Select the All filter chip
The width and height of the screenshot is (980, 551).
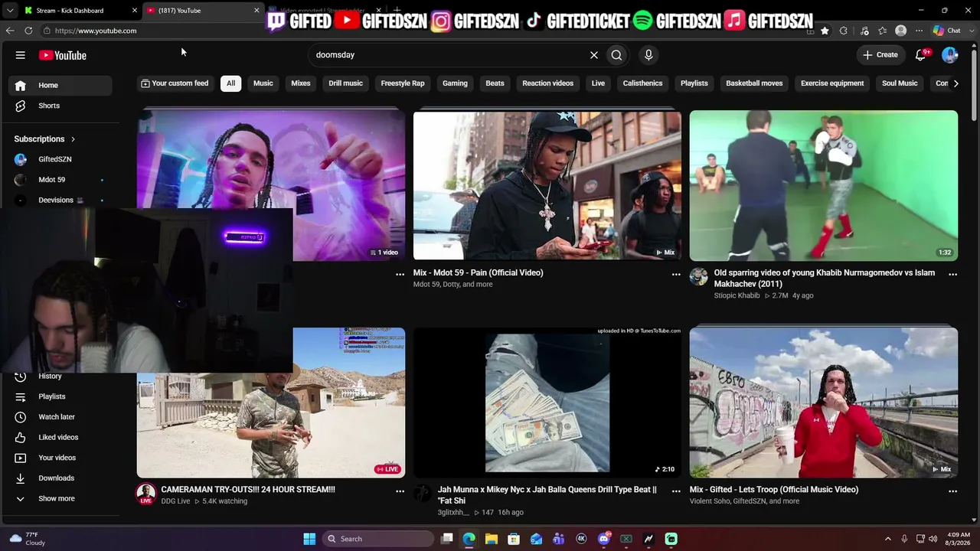230,83
